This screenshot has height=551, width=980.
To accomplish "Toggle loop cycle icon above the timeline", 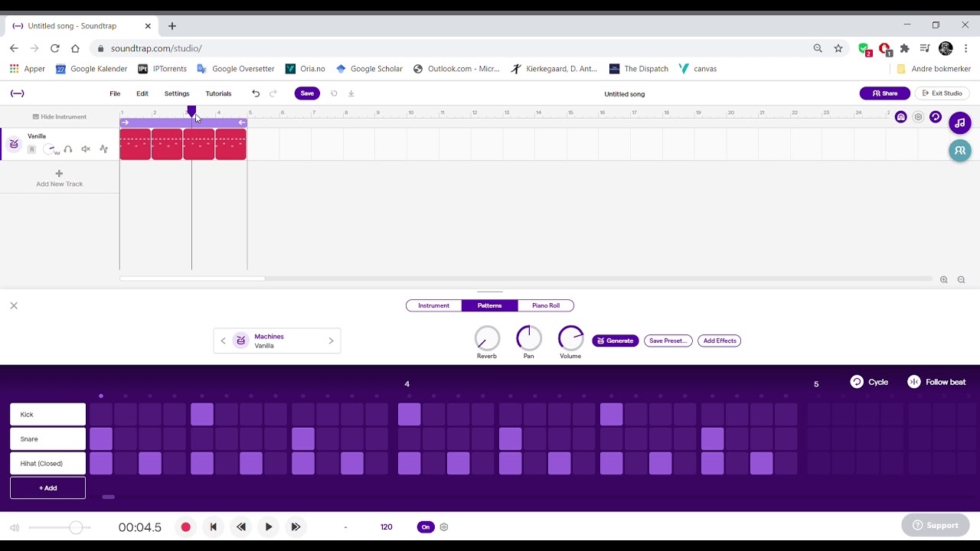I will coord(936,117).
